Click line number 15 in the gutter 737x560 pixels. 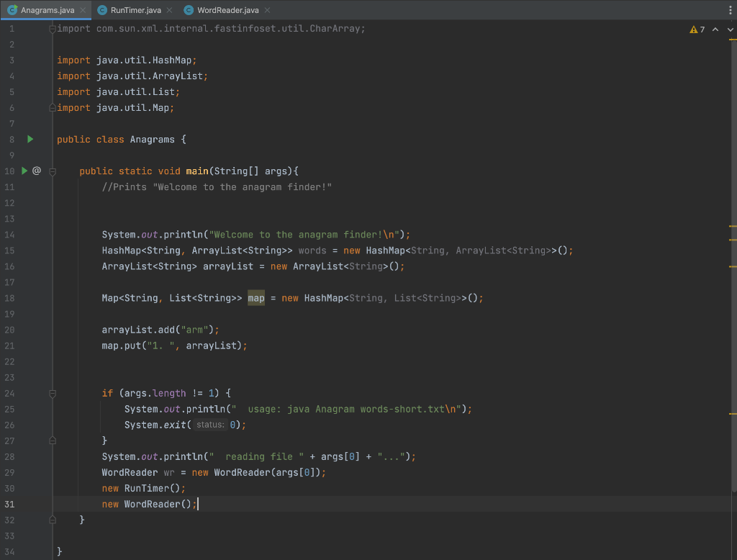(x=11, y=250)
